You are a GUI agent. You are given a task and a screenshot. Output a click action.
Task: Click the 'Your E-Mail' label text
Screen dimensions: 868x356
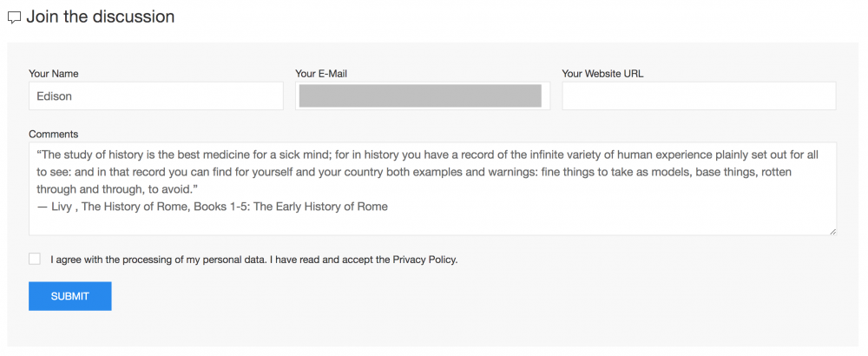point(320,74)
